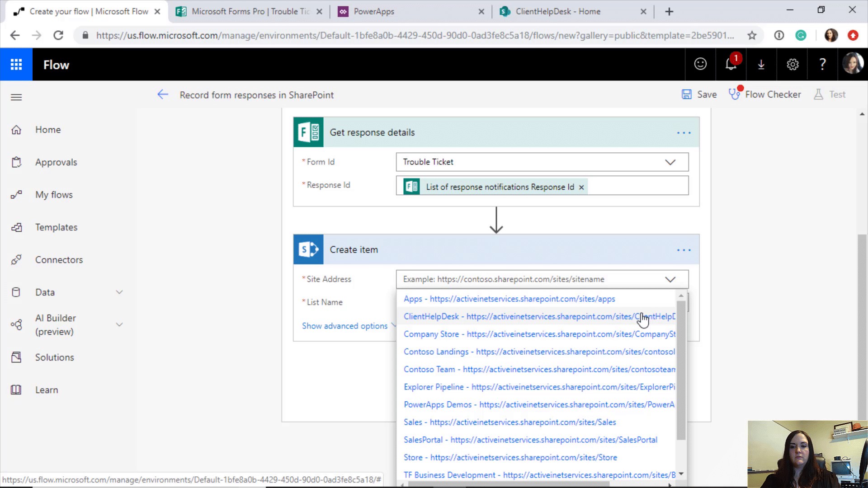Click the back arrow beside flow title
Viewport: 868px width, 488px height.
[x=163, y=94]
